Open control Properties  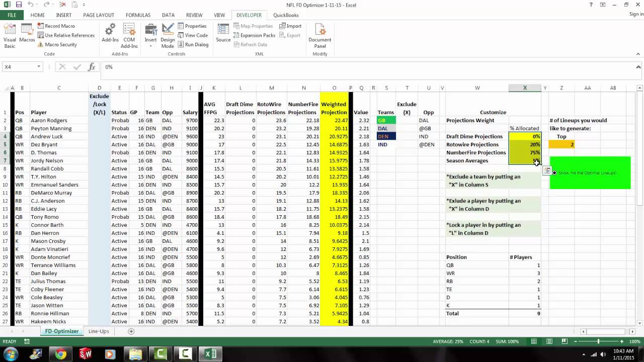coord(192,26)
